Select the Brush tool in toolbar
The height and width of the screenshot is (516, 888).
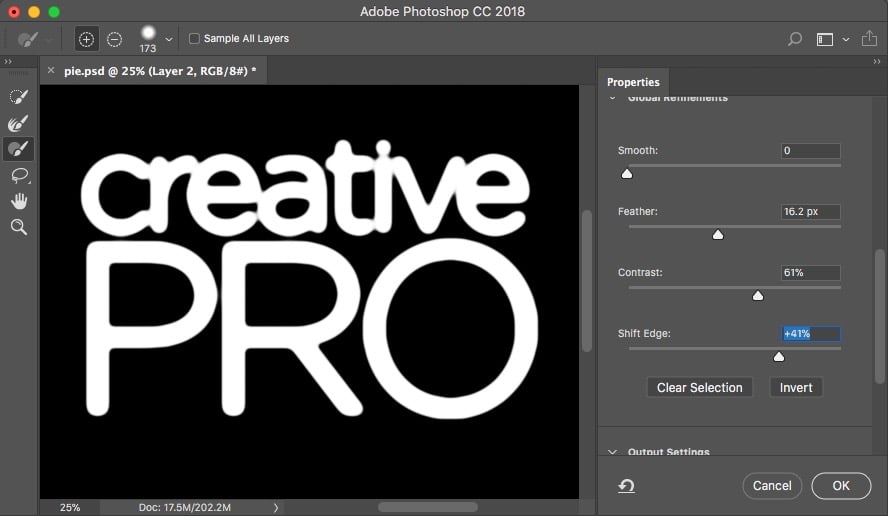coord(18,149)
